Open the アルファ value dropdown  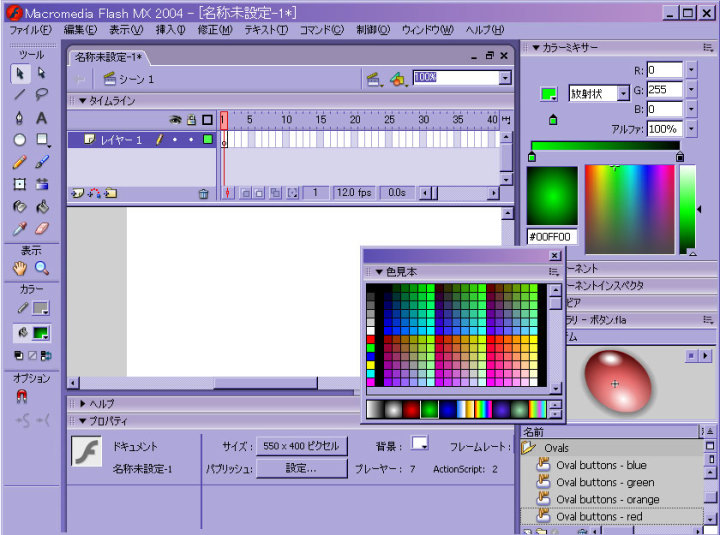click(692, 129)
